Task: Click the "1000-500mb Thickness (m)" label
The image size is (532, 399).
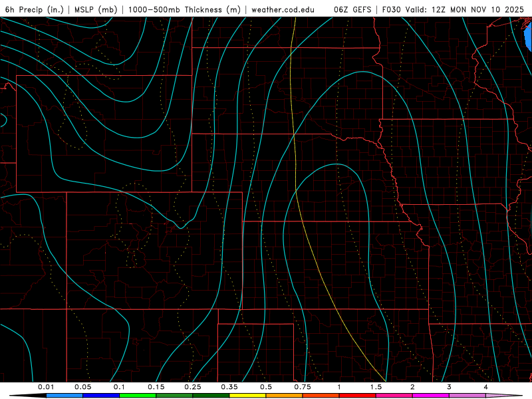Action: pos(184,9)
